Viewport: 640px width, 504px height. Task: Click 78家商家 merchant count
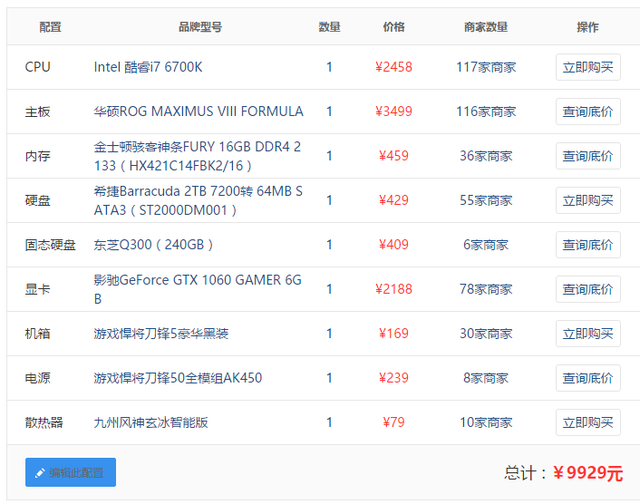coord(486,289)
